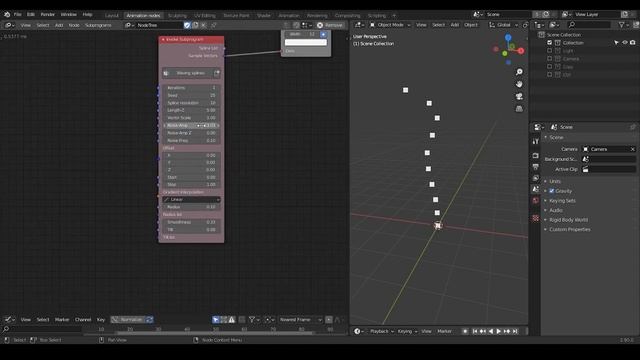
Task: Toggle checkbox for Light row in outliner
Action: tap(549, 51)
